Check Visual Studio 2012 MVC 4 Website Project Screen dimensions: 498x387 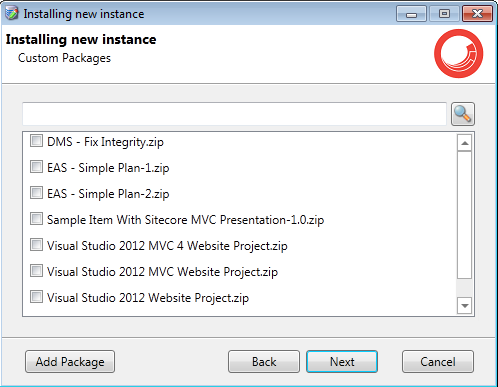pyautogui.click(x=36, y=245)
